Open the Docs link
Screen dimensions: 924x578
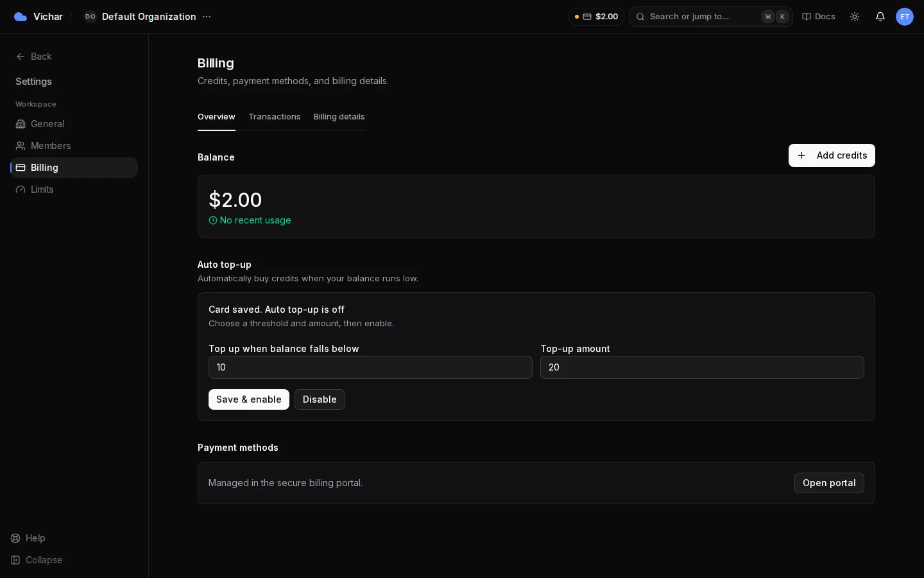pyautogui.click(x=819, y=17)
